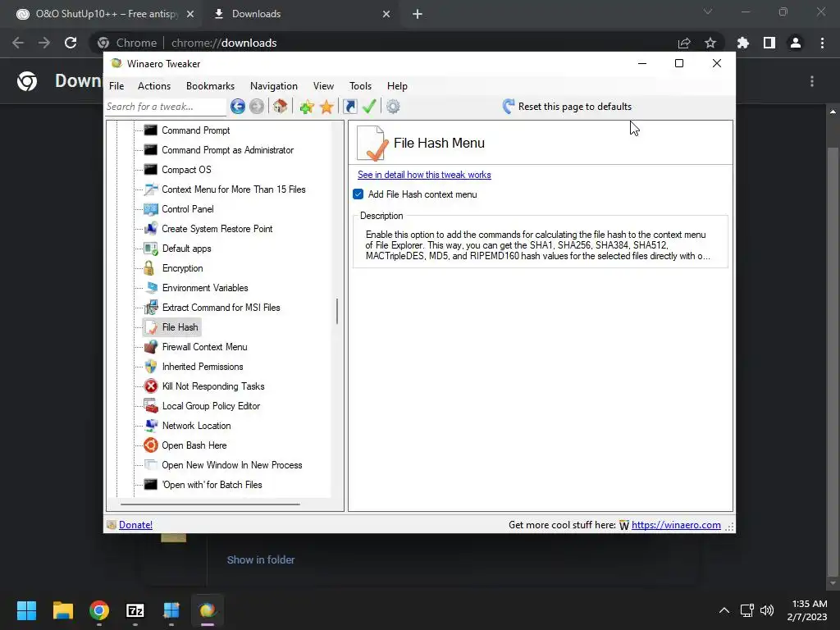Open File Explorer from taskbar
This screenshot has height=630, width=840.
click(62, 610)
